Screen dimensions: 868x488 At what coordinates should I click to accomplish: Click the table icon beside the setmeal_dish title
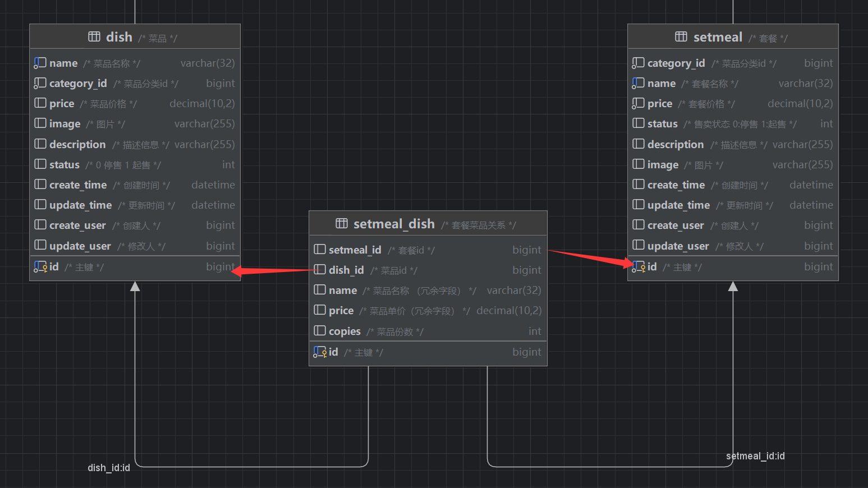(x=341, y=224)
